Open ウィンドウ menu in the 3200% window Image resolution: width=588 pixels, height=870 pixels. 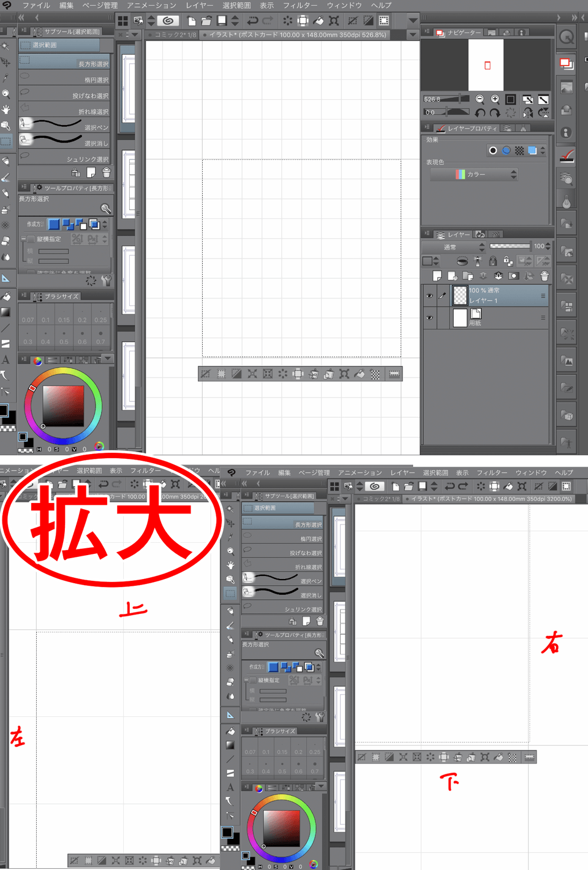(531, 473)
